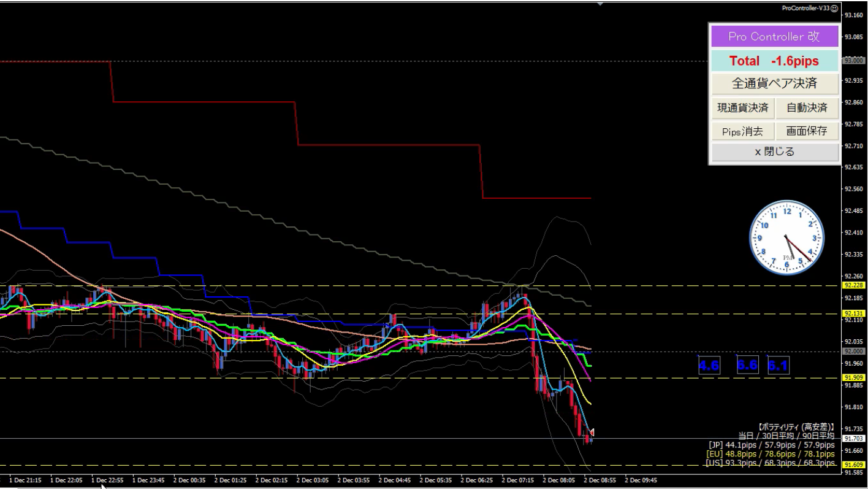Click the 92.485 price scale value
The width and height of the screenshot is (868, 489).
pyautogui.click(x=853, y=211)
